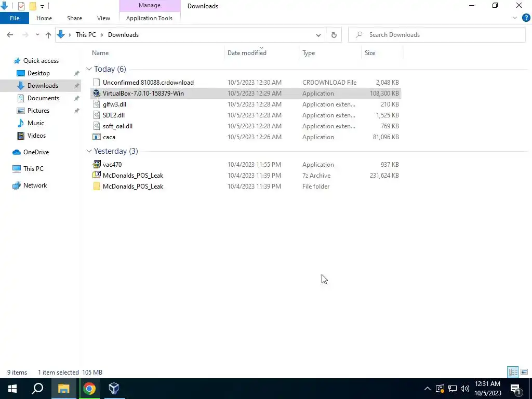
Task: Select OneDrive in the navigation pane
Action: click(36, 152)
